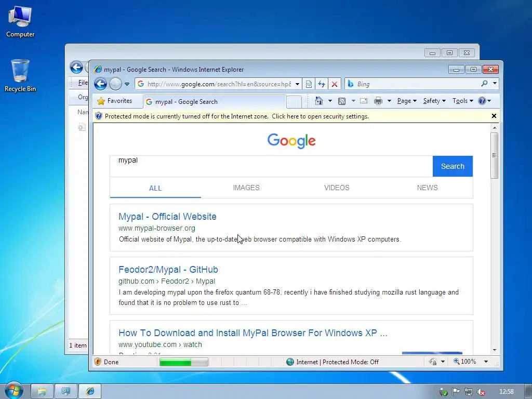The height and width of the screenshot is (399, 532).
Task: Refresh the page with the refresh icon
Action: pos(322,84)
